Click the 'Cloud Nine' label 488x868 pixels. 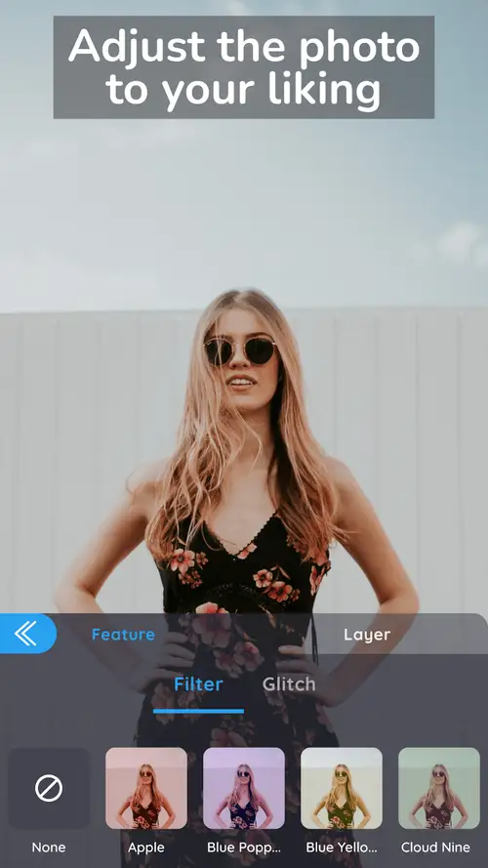pos(435,847)
